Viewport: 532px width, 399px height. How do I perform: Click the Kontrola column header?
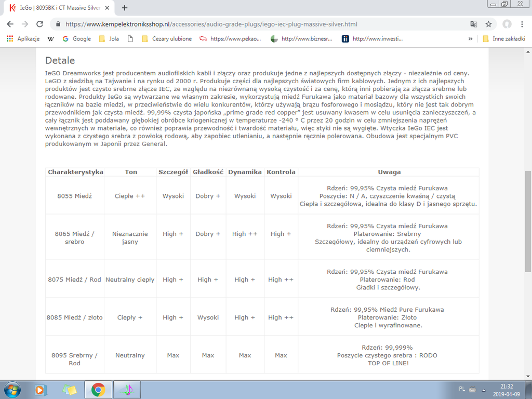click(281, 172)
